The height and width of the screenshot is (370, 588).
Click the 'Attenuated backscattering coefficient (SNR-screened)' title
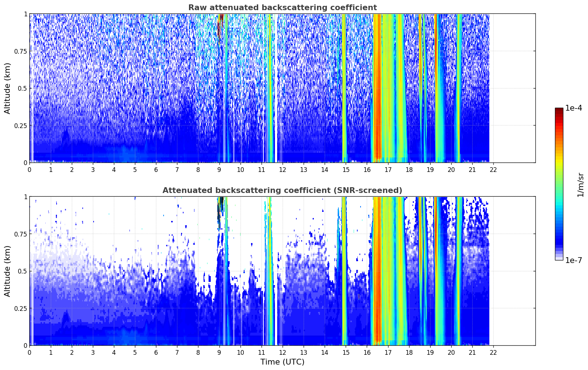pos(282,190)
